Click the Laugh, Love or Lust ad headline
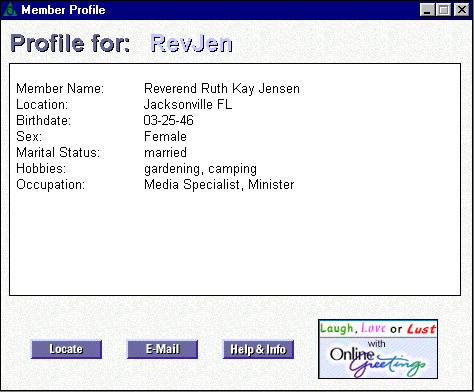 coord(378,329)
